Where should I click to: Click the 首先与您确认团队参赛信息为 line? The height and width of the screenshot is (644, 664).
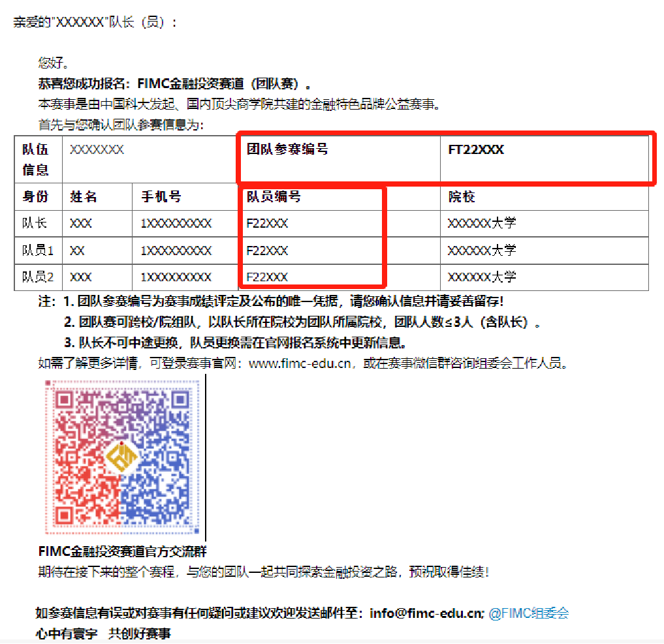tap(121, 125)
